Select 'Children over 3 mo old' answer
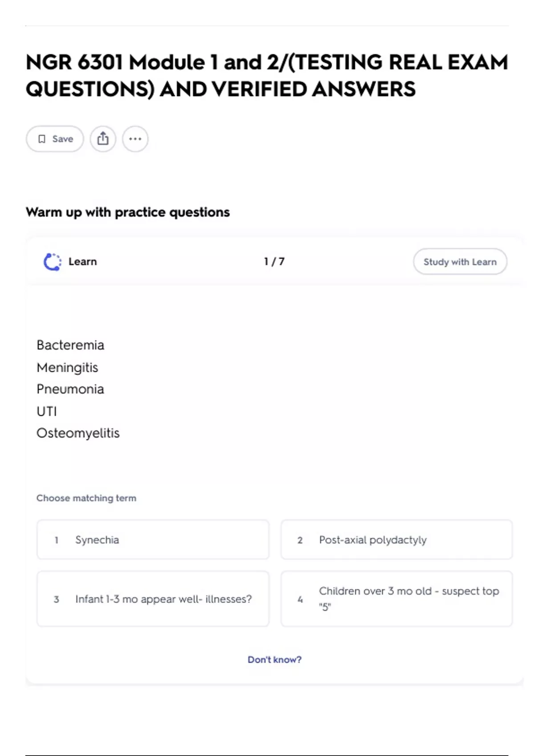Screen dimensions: 534x756 click(x=396, y=599)
